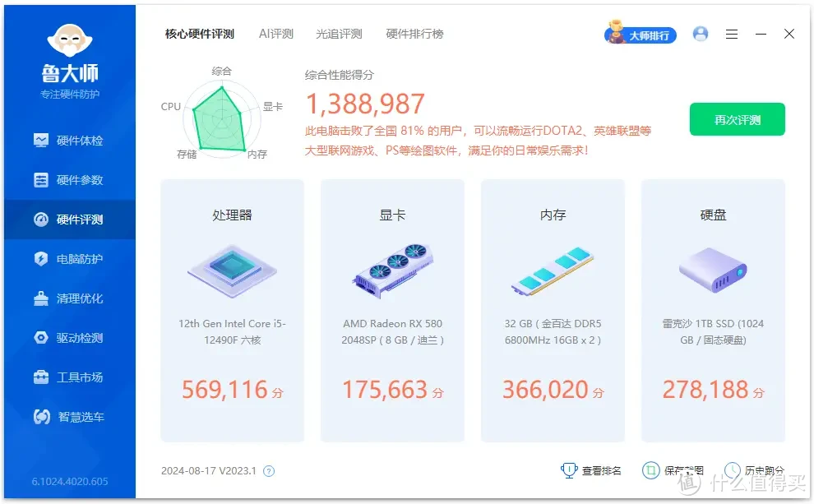Click the 12th Gen Intel Core i5-12490F text

tap(232, 331)
